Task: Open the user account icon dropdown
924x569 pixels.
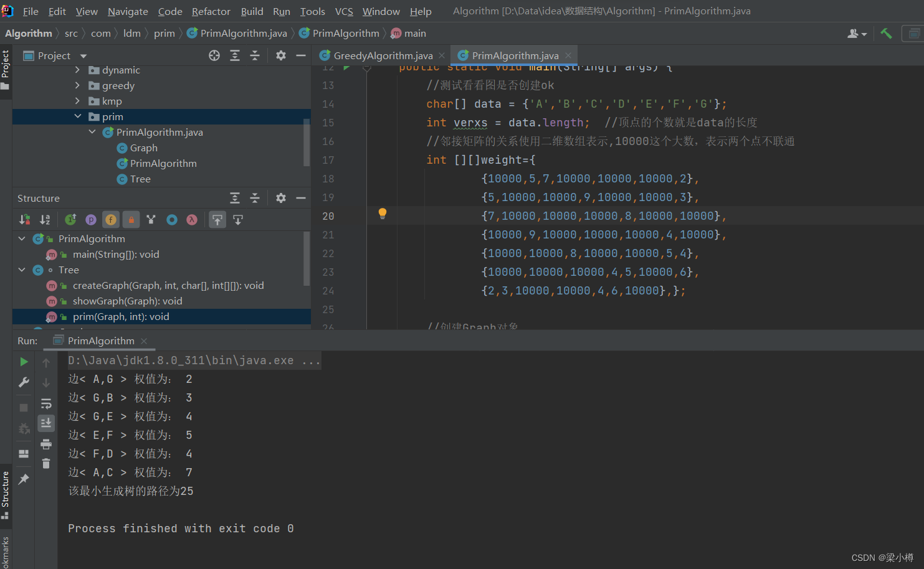Action: (857, 34)
